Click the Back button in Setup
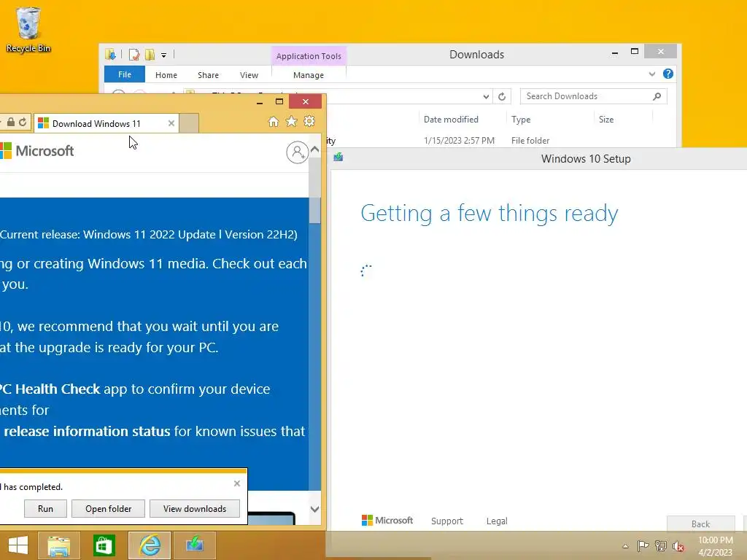This screenshot has width=747, height=560. (700, 524)
